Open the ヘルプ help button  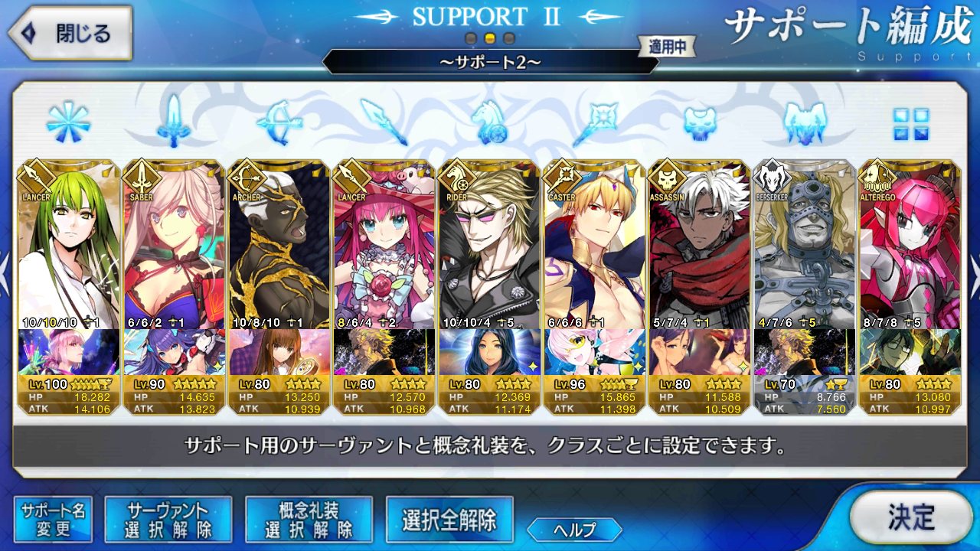coord(574,529)
